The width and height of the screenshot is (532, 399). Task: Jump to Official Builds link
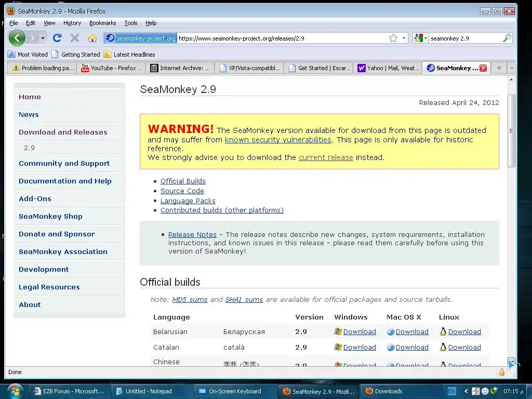(183, 181)
